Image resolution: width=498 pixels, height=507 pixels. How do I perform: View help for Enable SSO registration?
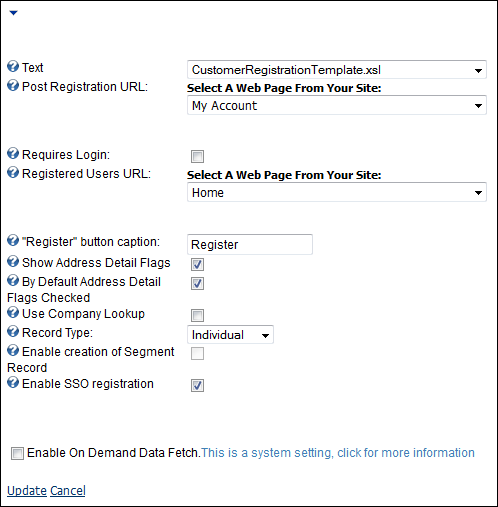[x=13, y=382]
